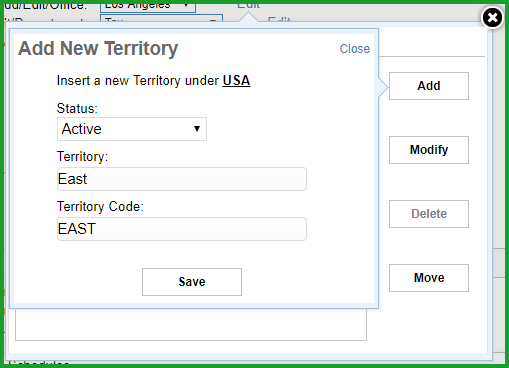
Task: Click the Add New Territory heading
Action: [98, 49]
